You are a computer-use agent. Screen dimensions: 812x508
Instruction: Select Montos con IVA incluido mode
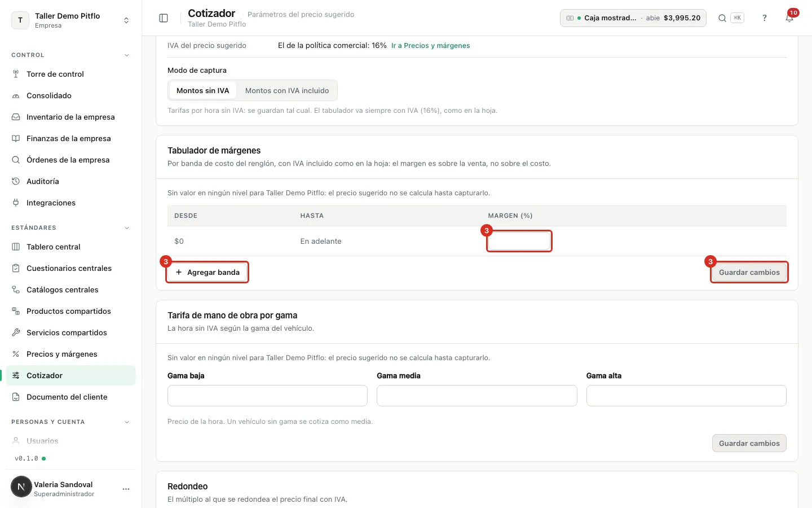pos(287,90)
